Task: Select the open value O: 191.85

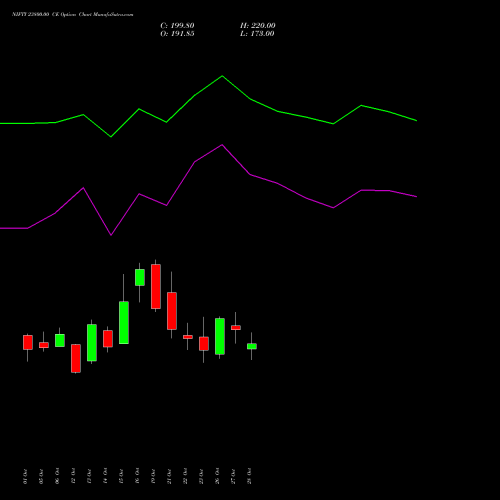Action: click(177, 34)
